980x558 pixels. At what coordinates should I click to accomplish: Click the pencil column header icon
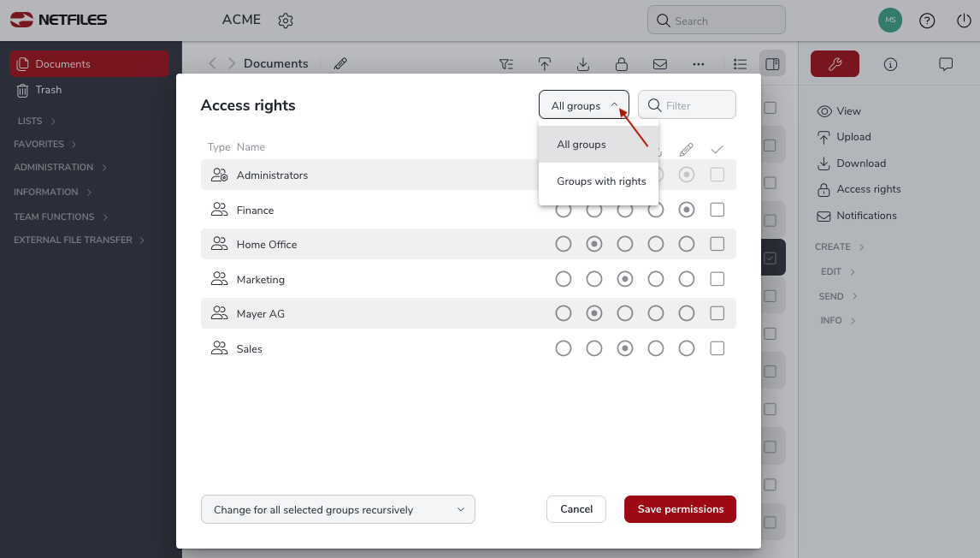686,150
